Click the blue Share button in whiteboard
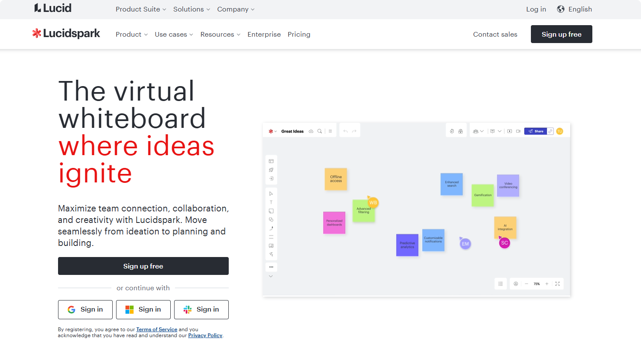The width and height of the screenshot is (641, 364). (x=536, y=131)
